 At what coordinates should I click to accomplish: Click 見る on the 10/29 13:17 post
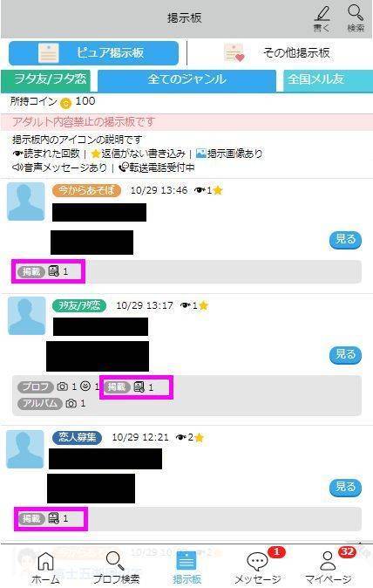[x=345, y=354]
